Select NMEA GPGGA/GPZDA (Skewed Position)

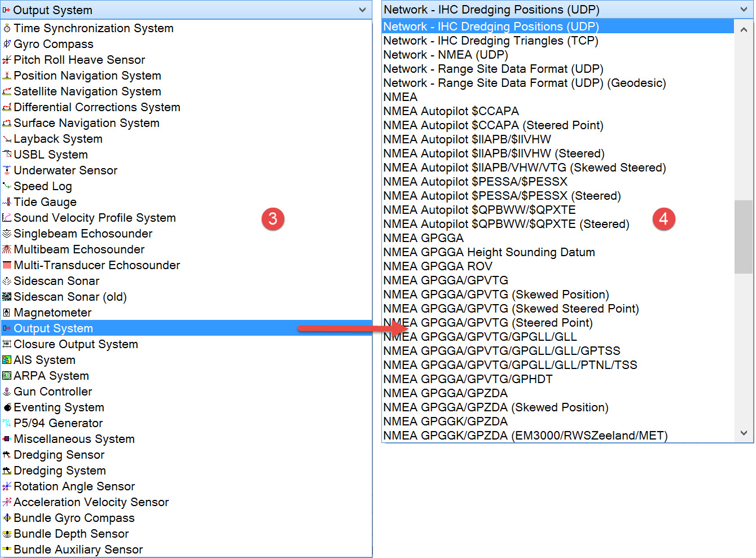point(558,407)
